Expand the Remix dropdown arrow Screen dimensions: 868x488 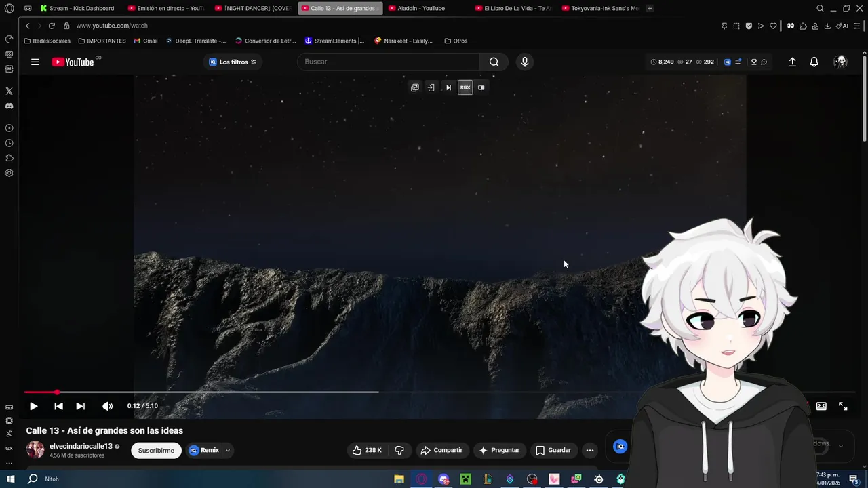(x=228, y=450)
